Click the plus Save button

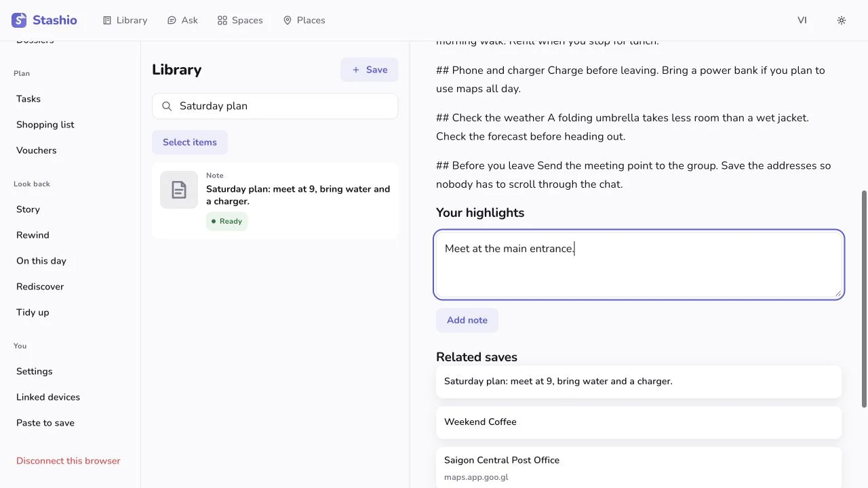370,70
